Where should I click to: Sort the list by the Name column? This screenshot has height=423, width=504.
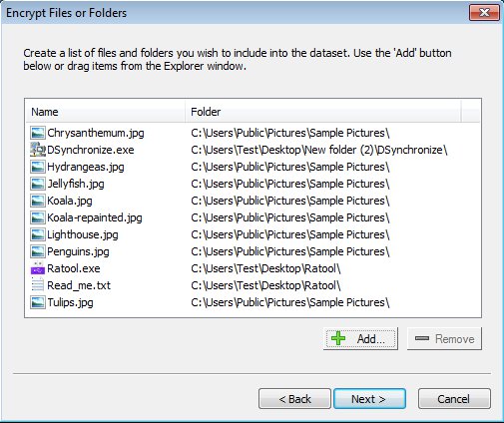click(x=105, y=112)
